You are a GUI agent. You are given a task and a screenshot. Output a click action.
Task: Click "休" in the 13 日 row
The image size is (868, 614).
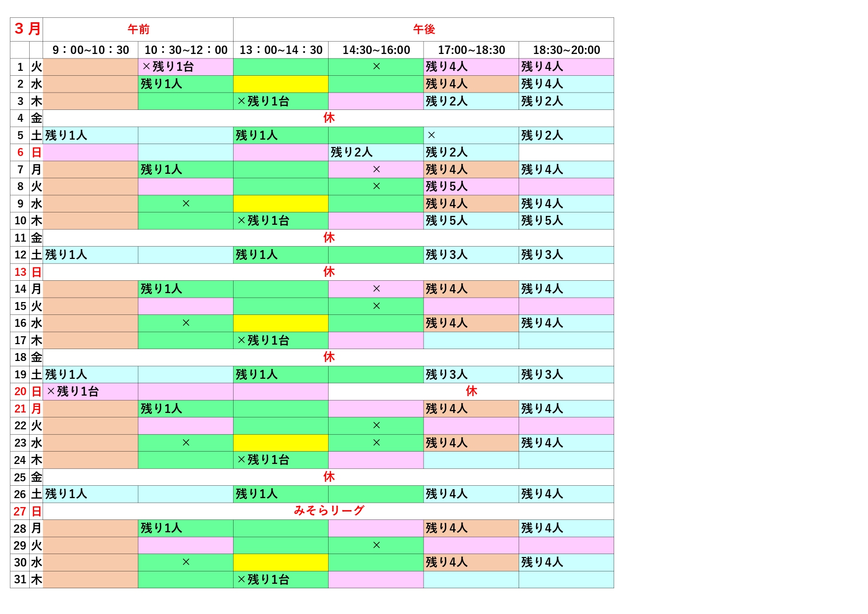(x=329, y=272)
